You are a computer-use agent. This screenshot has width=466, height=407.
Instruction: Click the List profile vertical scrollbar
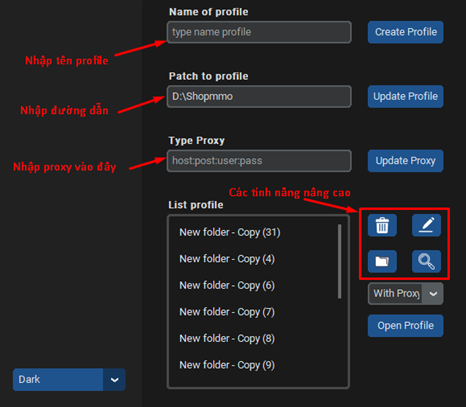(x=339, y=261)
